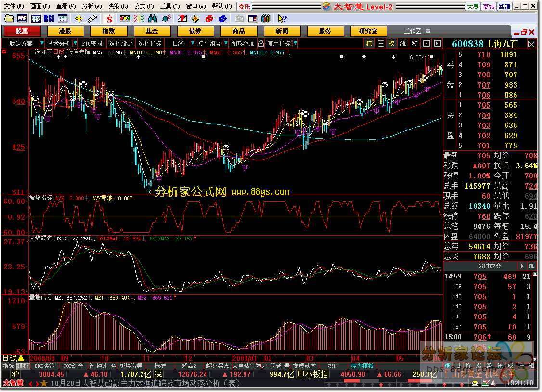Click the 选择指标 button
The height and width of the screenshot is (392, 542).
[x=150, y=43]
